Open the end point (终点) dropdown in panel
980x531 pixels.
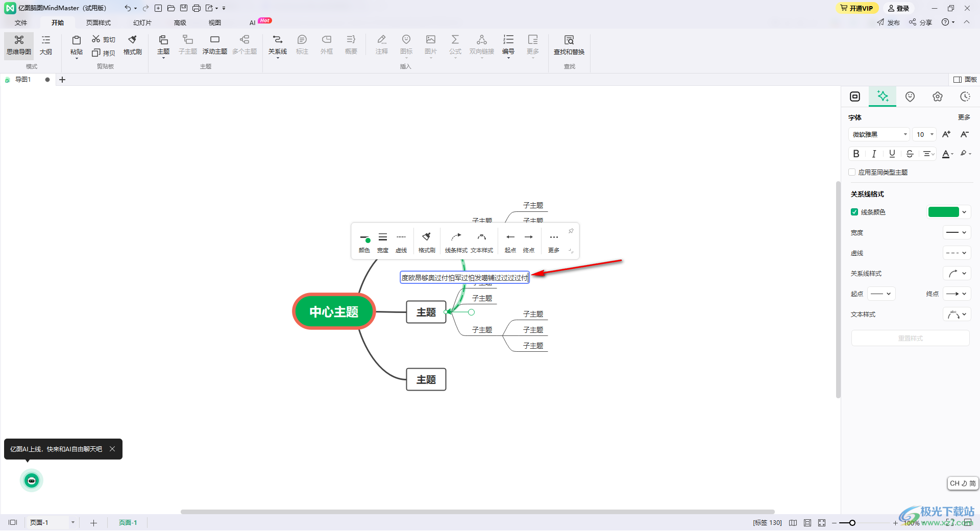click(957, 294)
